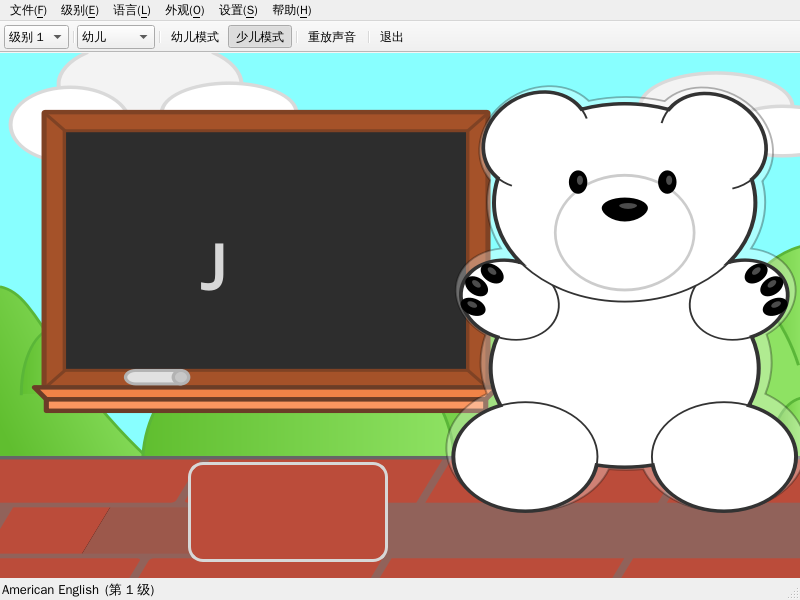800x600 pixels.
Task: Click the teddy bear's black nose
Action: click(x=624, y=208)
